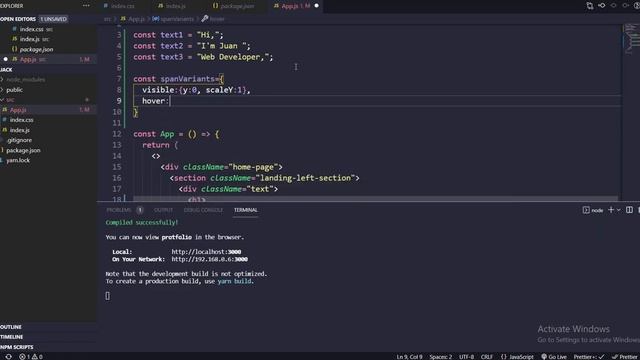The width and height of the screenshot is (640, 360).
Task: Open the Output panel tab
Action: click(x=163, y=210)
